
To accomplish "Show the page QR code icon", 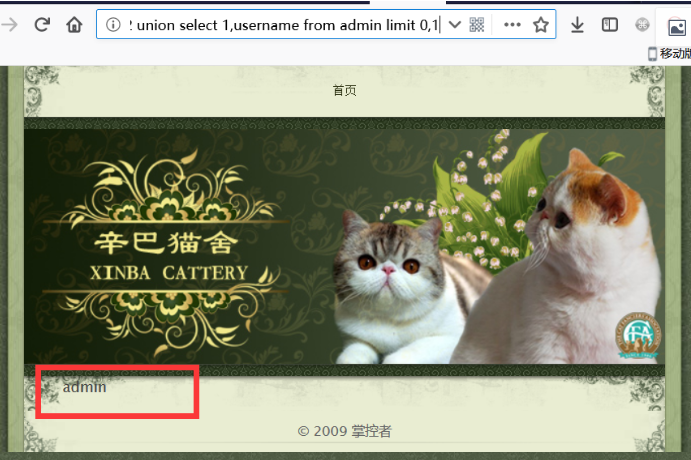I will point(477,25).
